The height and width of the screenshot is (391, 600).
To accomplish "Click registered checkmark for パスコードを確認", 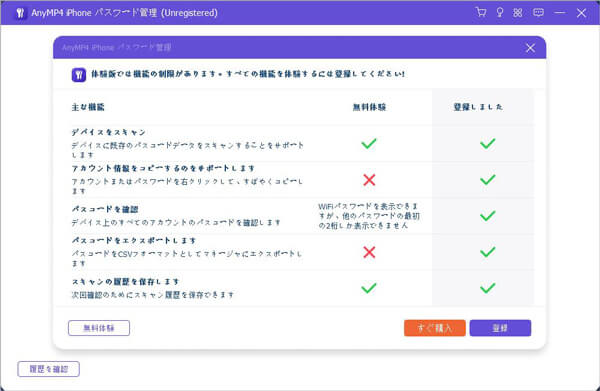I will pyautogui.click(x=488, y=216).
